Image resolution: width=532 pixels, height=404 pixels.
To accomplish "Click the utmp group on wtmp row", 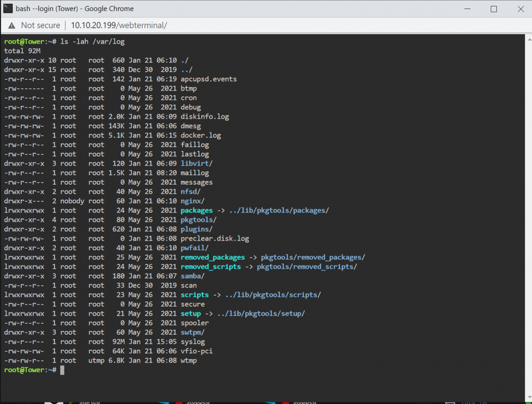I will (96, 361).
